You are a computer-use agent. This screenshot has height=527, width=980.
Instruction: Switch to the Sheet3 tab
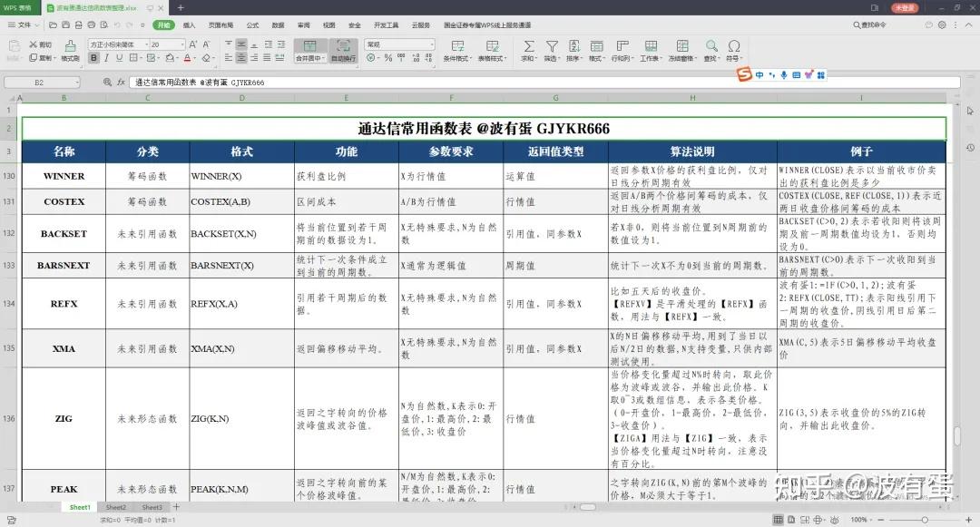[152, 507]
